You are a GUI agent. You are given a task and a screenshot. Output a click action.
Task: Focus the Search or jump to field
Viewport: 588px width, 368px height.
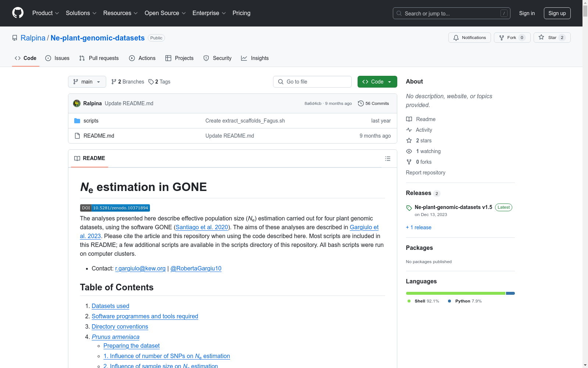click(x=451, y=13)
